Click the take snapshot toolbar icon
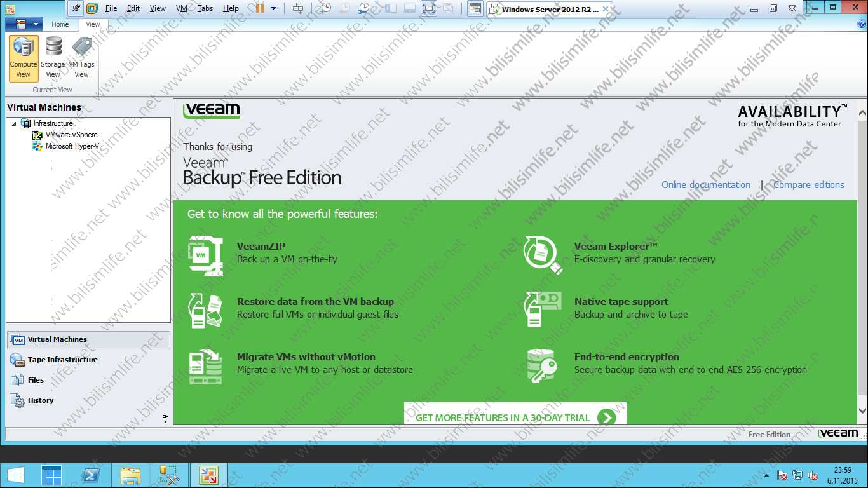The width and height of the screenshot is (868, 488). click(x=325, y=8)
